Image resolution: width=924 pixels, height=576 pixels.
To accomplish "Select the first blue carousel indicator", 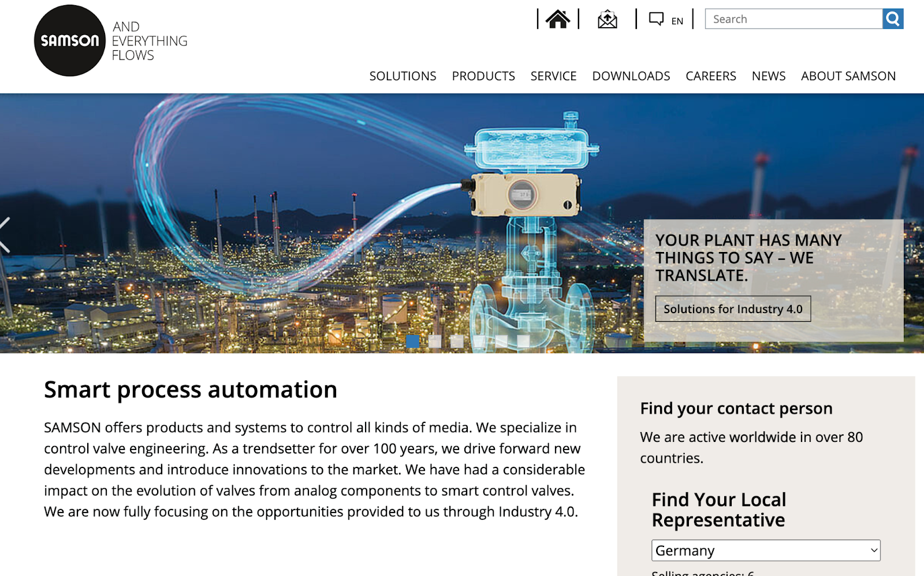I will [413, 341].
